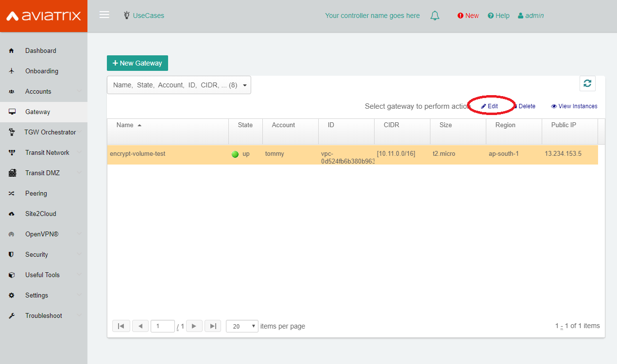Screen dimensions: 617x364
Task: Open View Instances for the gateway
Action: pyautogui.click(x=574, y=106)
